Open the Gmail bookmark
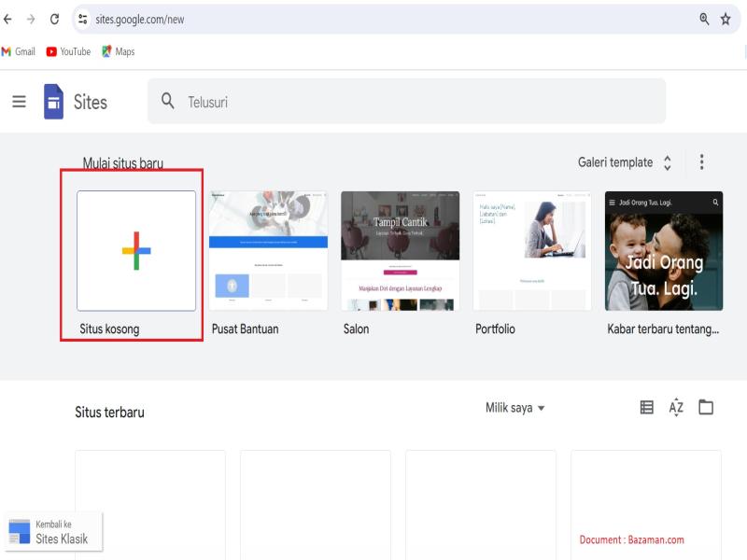The image size is (747, 560). tap(19, 51)
